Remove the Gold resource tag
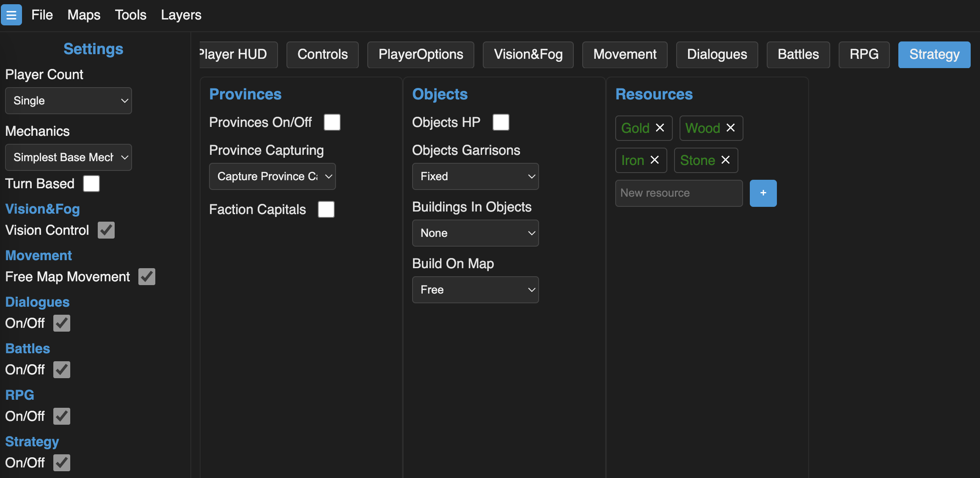This screenshot has height=478, width=980. pyautogui.click(x=660, y=128)
